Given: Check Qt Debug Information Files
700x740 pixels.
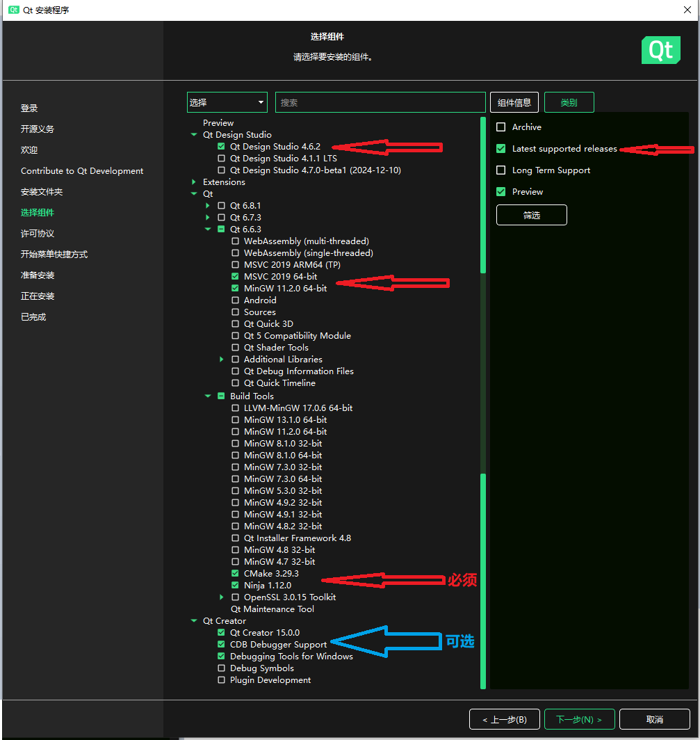Looking at the screenshot, I should (235, 371).
